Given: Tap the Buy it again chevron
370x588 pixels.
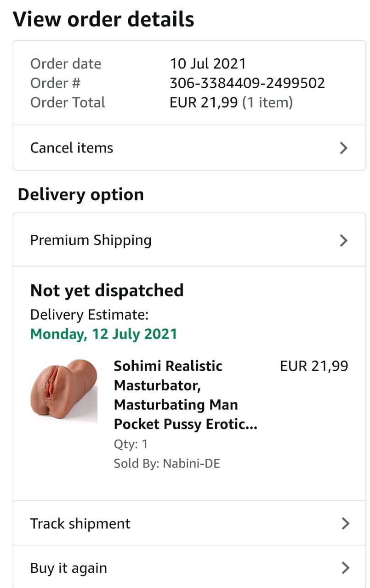Looking at the screenshot, I should tap(345, 568).
